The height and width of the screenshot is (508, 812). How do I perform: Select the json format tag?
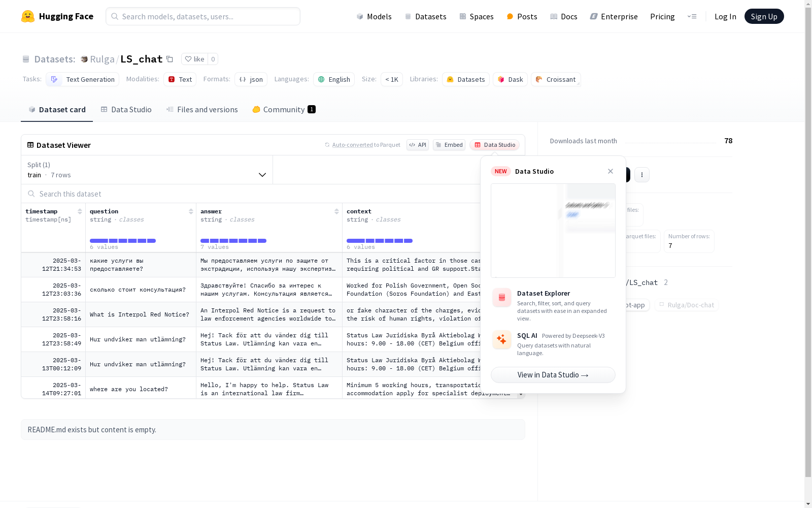point(251,79)
